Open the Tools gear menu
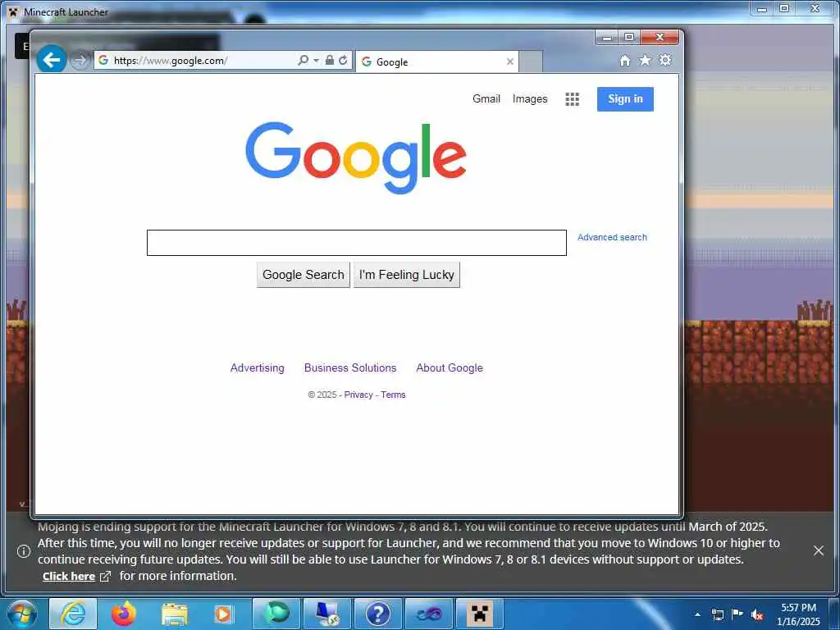 click(x=665, y=60)
